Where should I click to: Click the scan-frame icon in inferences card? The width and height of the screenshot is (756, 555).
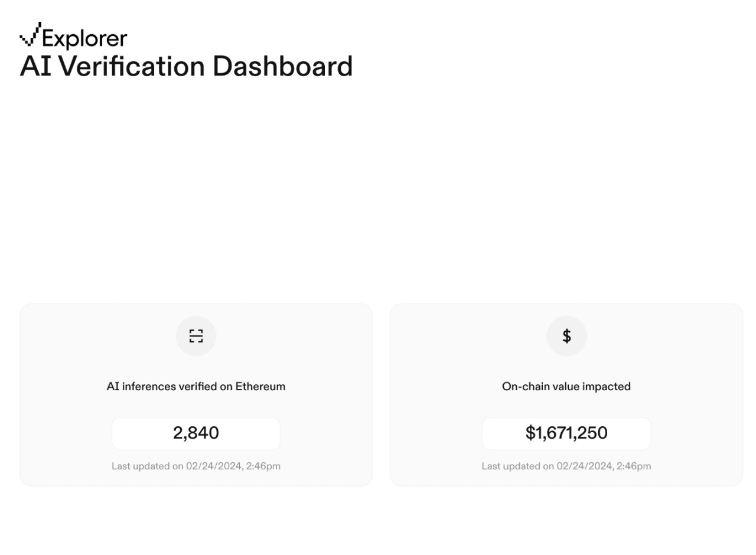click(196, 336)
